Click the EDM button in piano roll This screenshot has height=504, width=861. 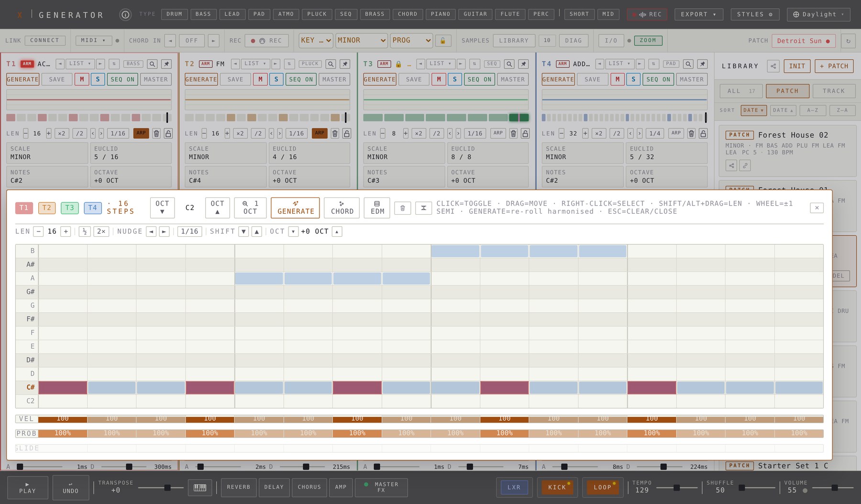point(377,208)
